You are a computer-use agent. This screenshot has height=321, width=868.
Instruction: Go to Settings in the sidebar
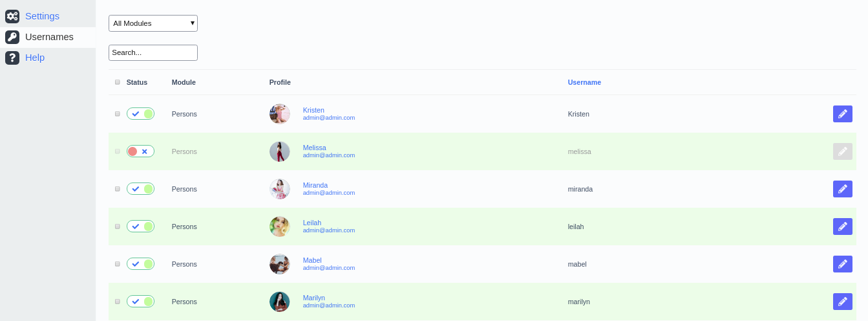point(42,16)
